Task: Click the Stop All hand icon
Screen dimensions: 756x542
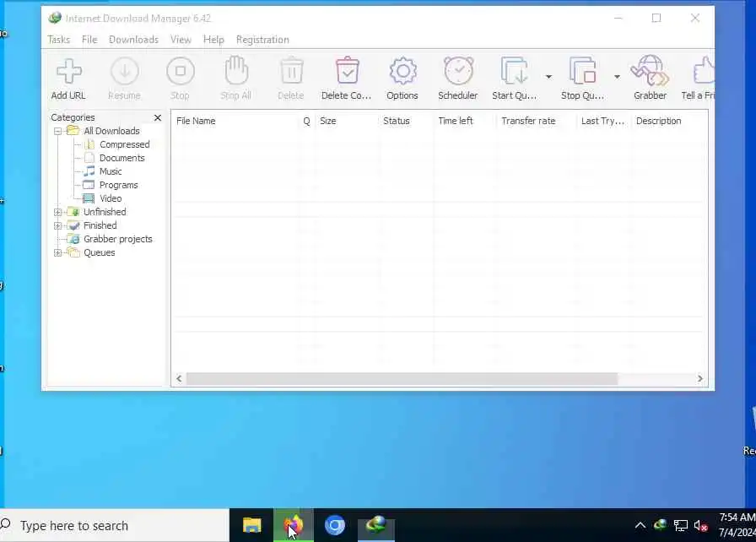Action: [236, 70]
